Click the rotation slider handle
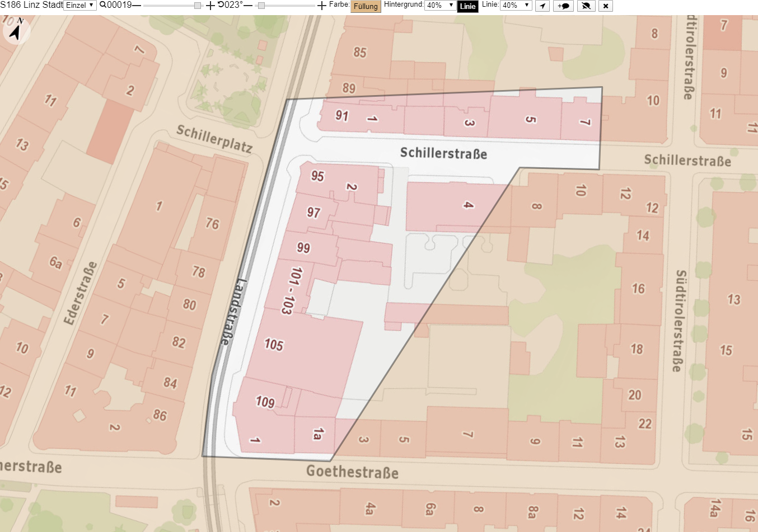758x532 pixels. [261, 6]
